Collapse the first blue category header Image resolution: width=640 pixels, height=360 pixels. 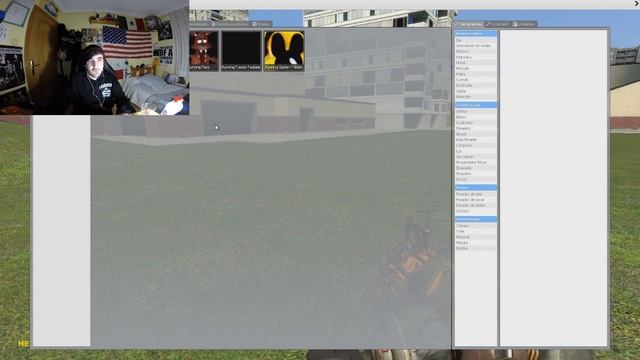pyautogui.click(x=476, y=33)
